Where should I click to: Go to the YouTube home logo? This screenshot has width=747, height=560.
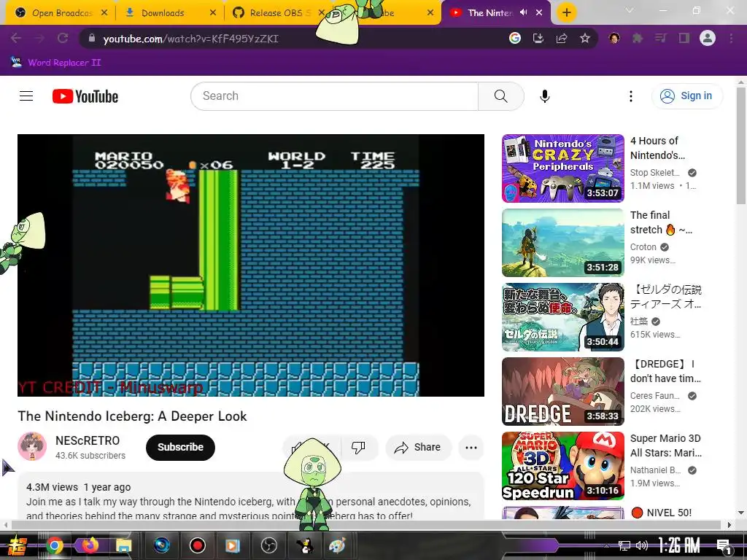(85, 96)
